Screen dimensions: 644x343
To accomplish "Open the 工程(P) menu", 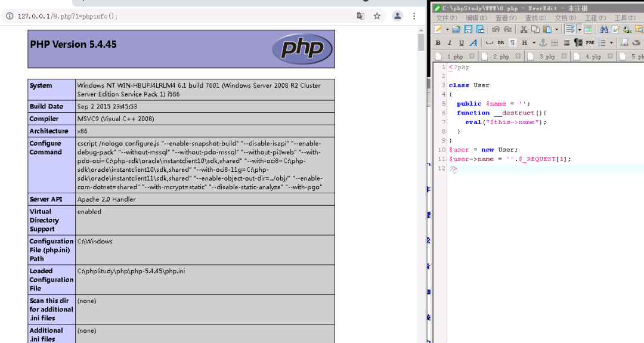I will click(596, 18).
